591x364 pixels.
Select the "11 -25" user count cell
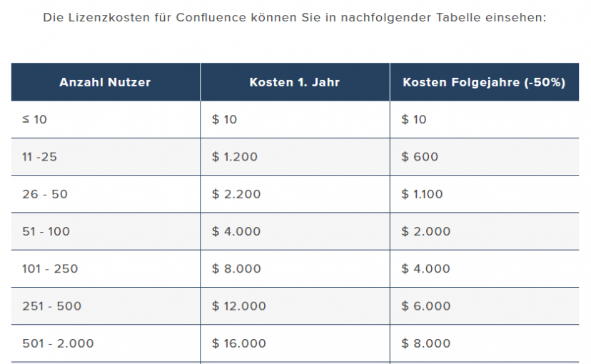(x=39, y=157)
